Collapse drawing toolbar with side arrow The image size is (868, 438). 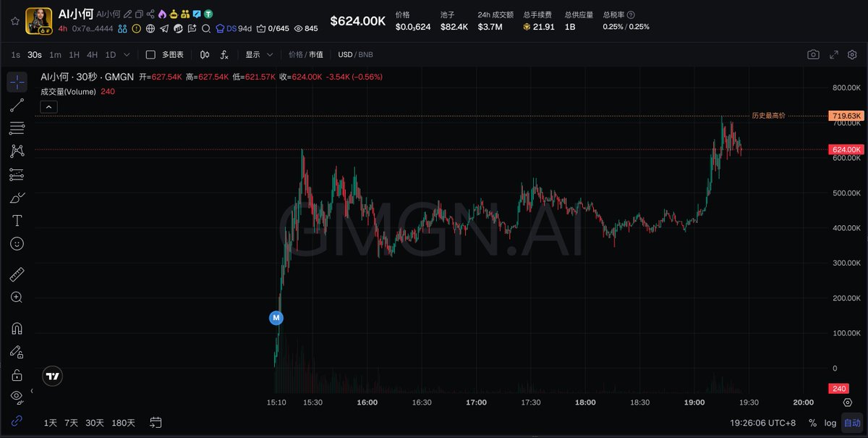click(x=31, y=392)
